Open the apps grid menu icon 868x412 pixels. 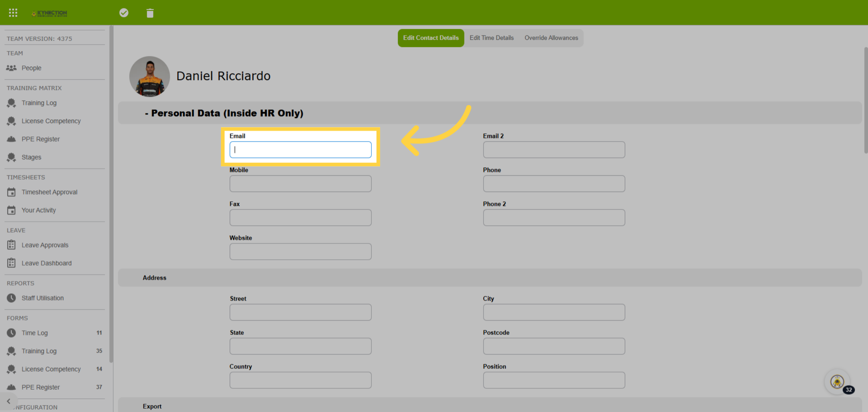[13, 13]
